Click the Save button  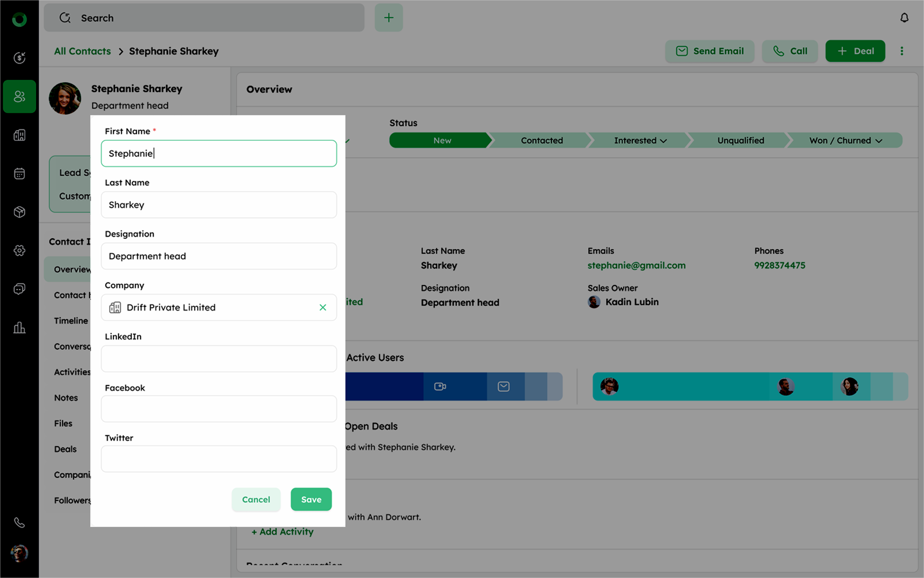[x=311, y=499]
